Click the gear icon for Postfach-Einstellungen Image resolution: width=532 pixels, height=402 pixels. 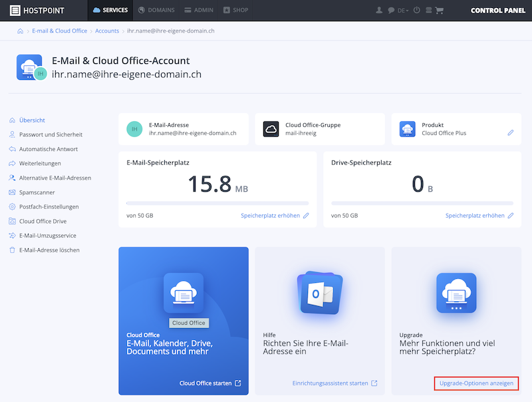point(12,206)
